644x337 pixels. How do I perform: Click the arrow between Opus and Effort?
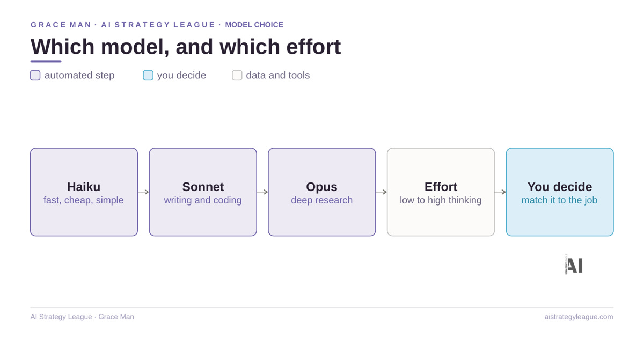382,192
